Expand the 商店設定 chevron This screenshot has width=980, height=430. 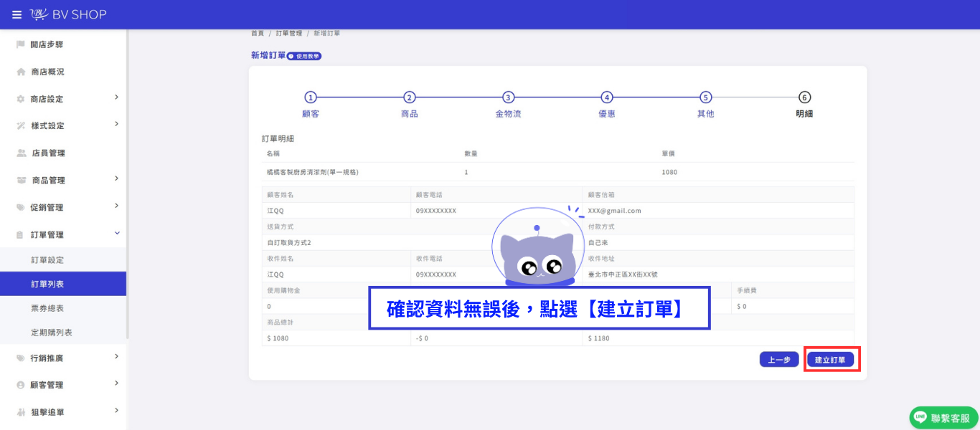pyautogui.click(x=116, y=97)
